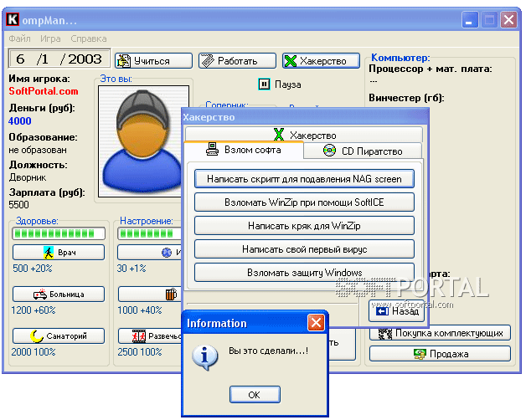Click the beer price 1000 +40%
The height and width of the screenshot is (420, 526).
(x=140, y=310)
